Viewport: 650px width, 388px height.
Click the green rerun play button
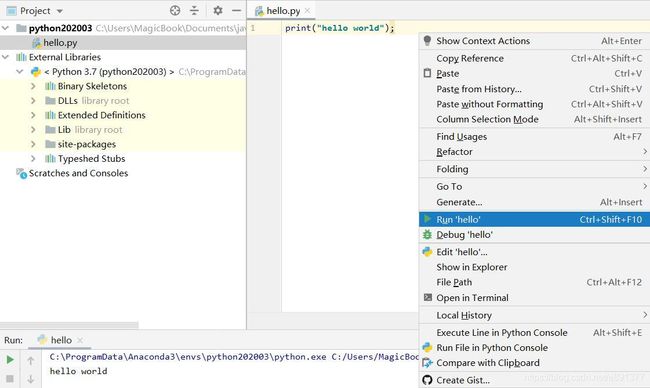click(x=10, y=360)
